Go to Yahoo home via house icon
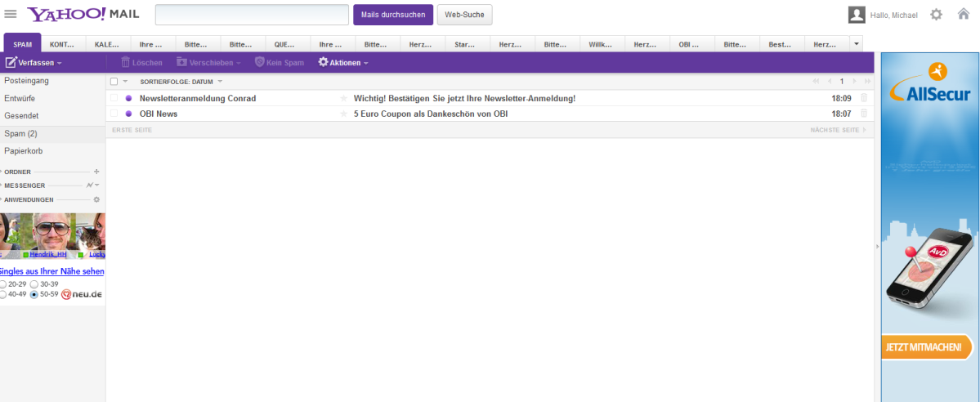The width and height of the screenshot is (980, 402). [x=964, y=14]
